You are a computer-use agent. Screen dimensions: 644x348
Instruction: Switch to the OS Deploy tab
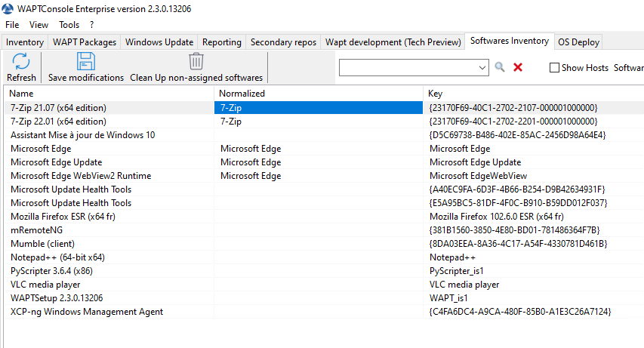[x=579, y=42]
